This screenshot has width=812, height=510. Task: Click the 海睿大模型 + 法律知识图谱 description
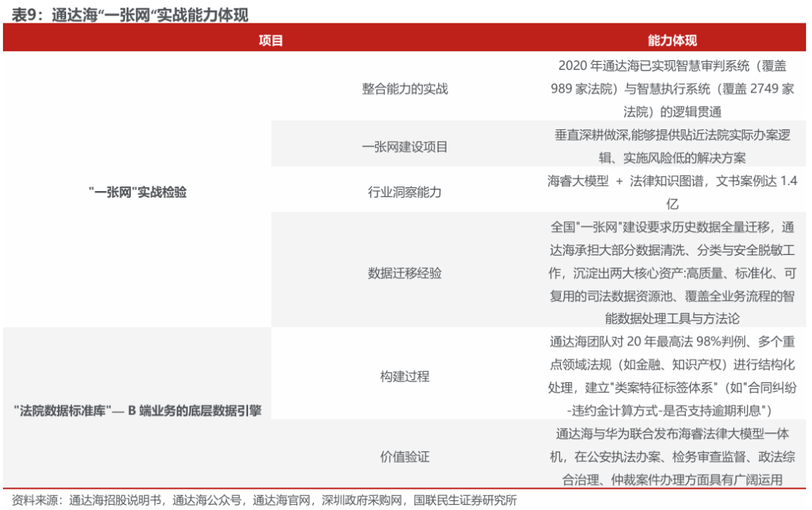[x=672, y=193]
